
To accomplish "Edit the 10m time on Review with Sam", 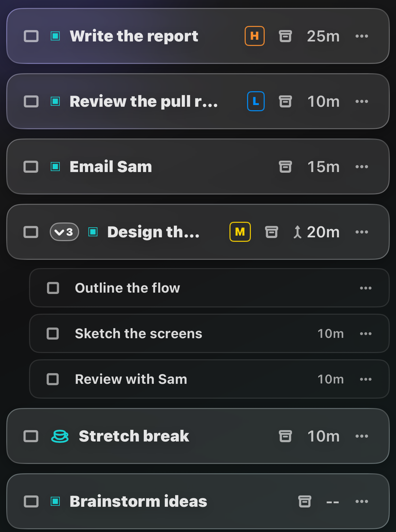I will (x=331, y=379).
